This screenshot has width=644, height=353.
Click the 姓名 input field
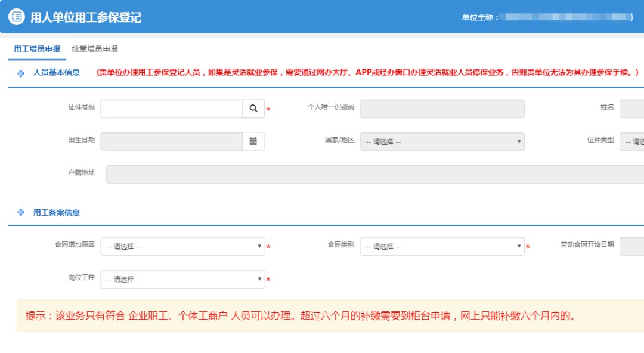[x=631, y=109]
